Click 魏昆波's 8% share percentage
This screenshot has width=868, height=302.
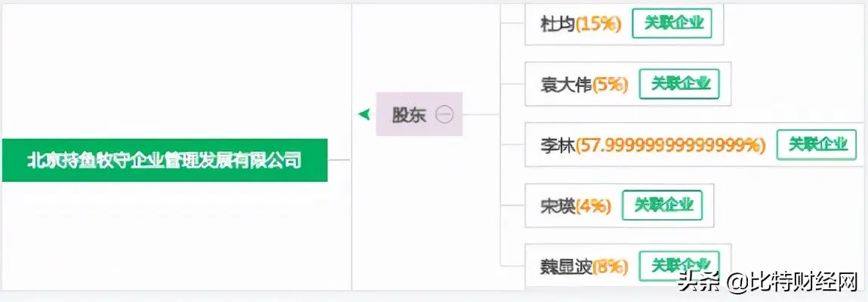(610, 267)
